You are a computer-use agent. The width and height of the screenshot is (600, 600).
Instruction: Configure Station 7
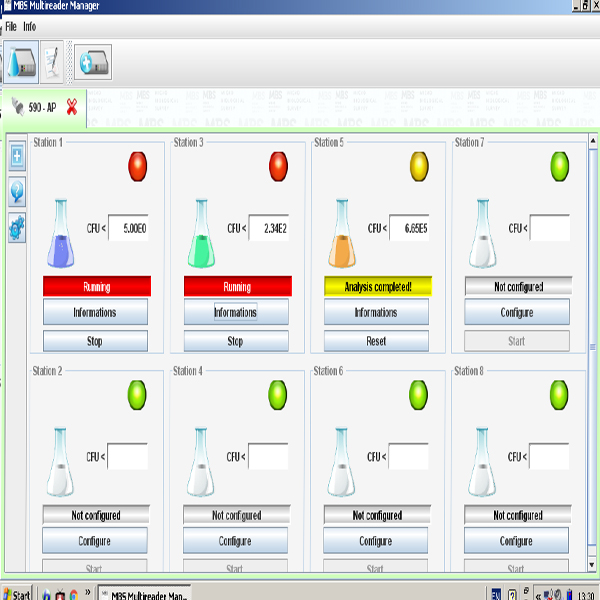point(517,312)
